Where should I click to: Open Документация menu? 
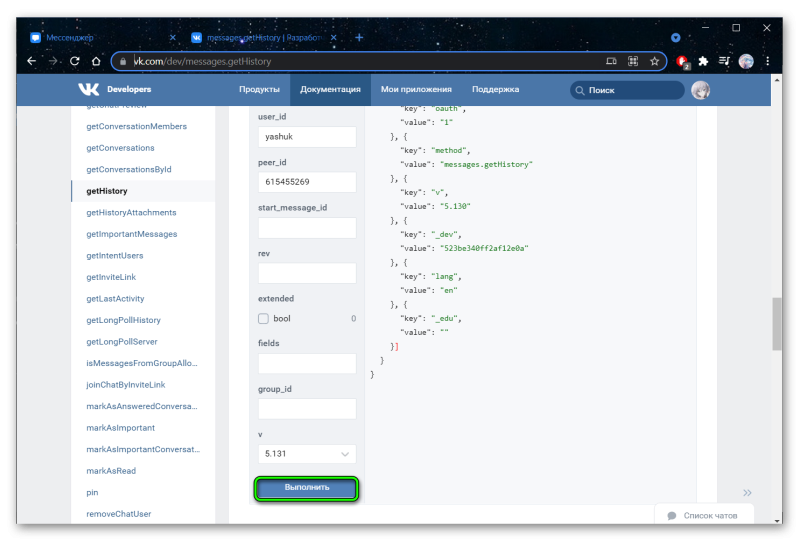(330, 89)
